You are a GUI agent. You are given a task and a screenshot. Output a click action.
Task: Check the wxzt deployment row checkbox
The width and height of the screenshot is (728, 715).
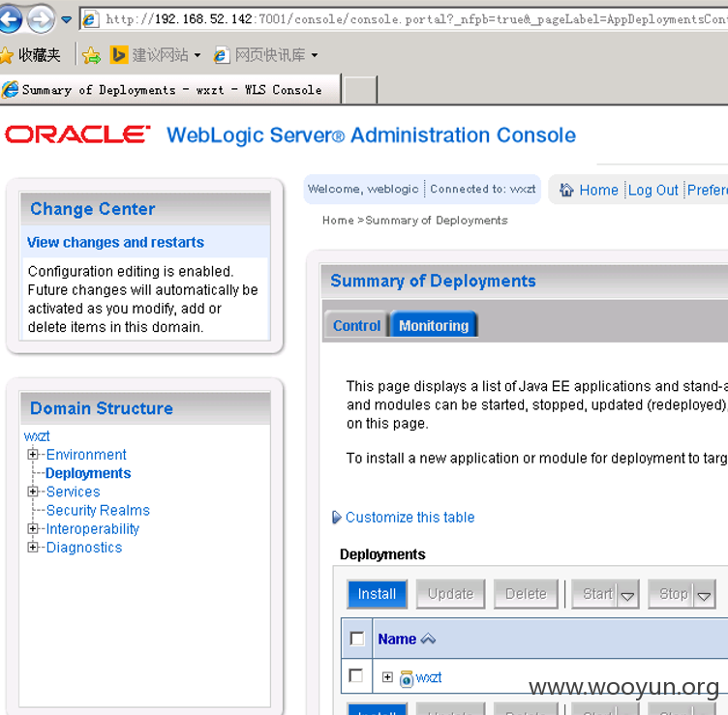pos(356,675)
